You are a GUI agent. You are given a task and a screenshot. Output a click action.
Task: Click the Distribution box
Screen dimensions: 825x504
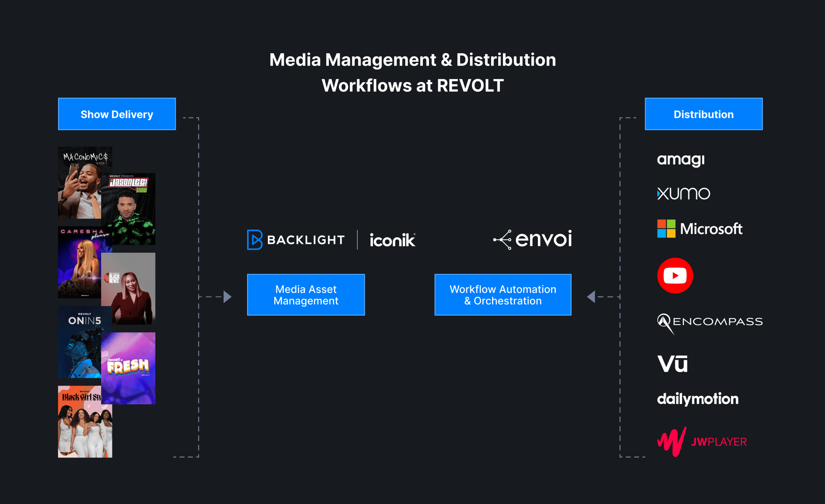[x=704, y=114]
